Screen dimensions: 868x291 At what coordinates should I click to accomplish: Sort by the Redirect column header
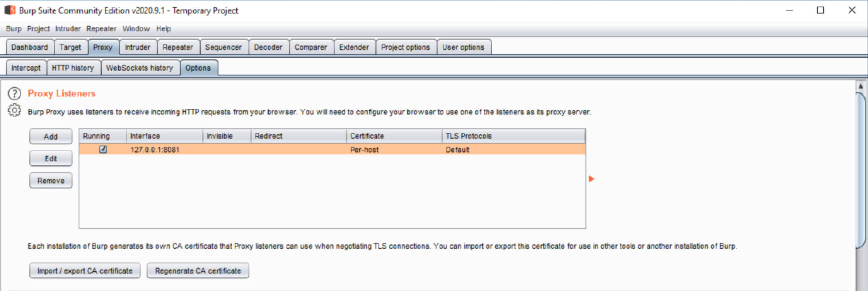pyautogui.click(x=299, y=136)
